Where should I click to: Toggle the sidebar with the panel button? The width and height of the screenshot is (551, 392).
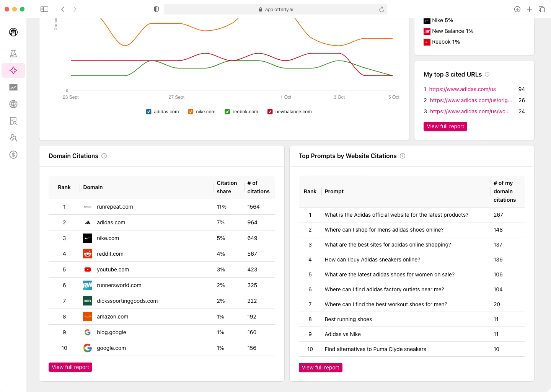pos(44,9)
